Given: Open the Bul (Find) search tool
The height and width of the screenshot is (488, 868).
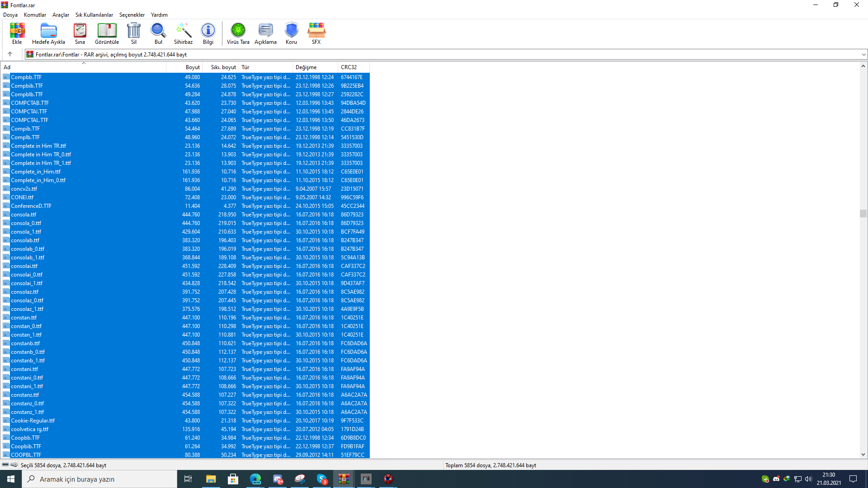Looking at the screenshot, I should [x=158, y=33].
